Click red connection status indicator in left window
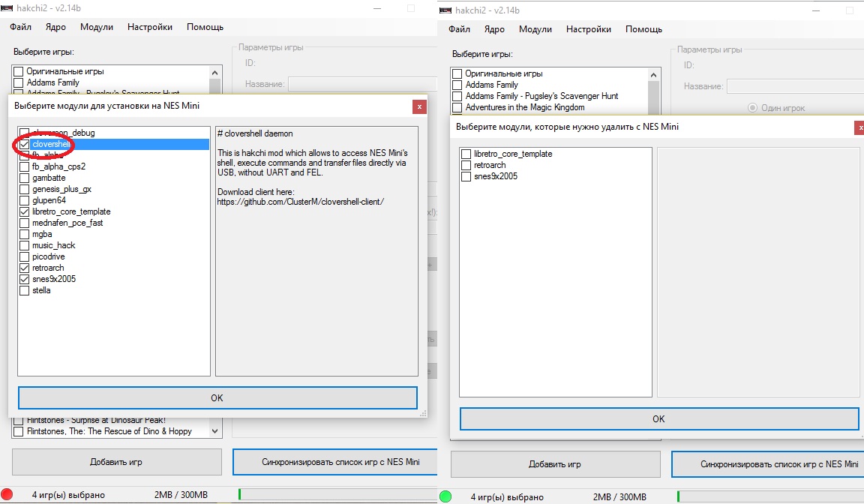Screen dimensions: 864x504 [x=7, y=494]
